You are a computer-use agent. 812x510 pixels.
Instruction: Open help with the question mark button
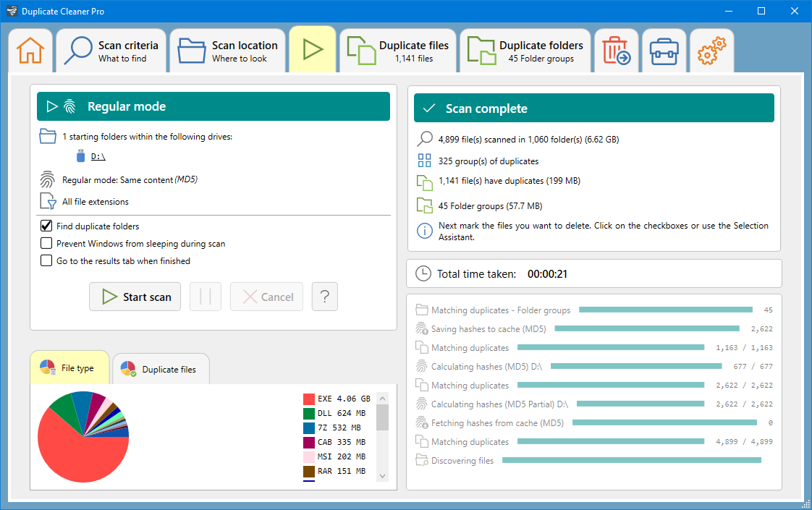pos(325,297)
